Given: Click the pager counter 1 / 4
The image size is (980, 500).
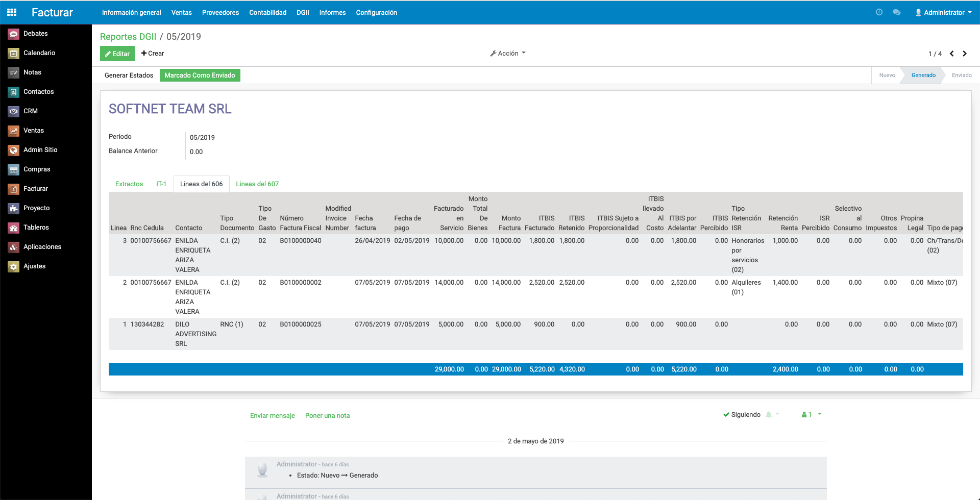Looking at the screenshot, I should 935,54.
